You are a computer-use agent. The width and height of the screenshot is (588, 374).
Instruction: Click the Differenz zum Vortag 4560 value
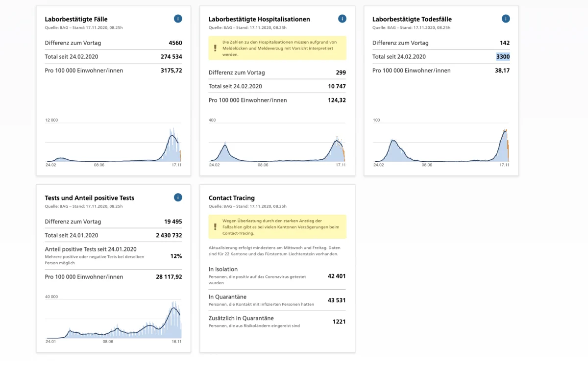(x=175, y=43)
